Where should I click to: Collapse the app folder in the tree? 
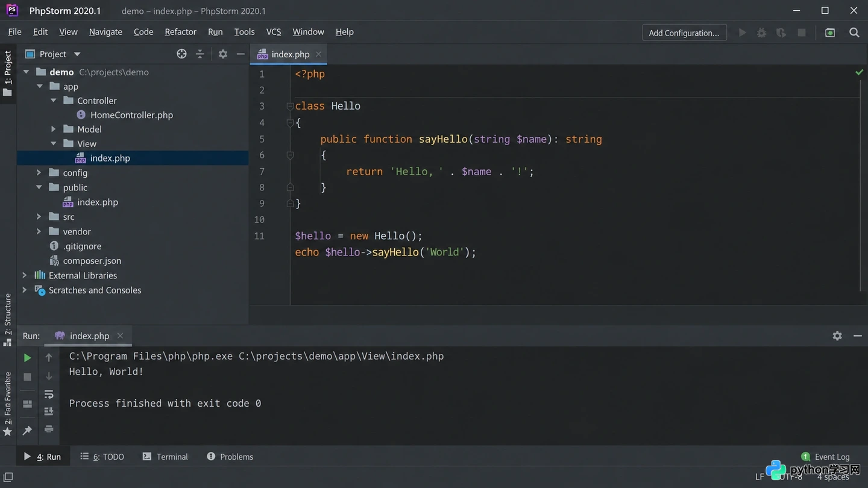coord(39,86)
